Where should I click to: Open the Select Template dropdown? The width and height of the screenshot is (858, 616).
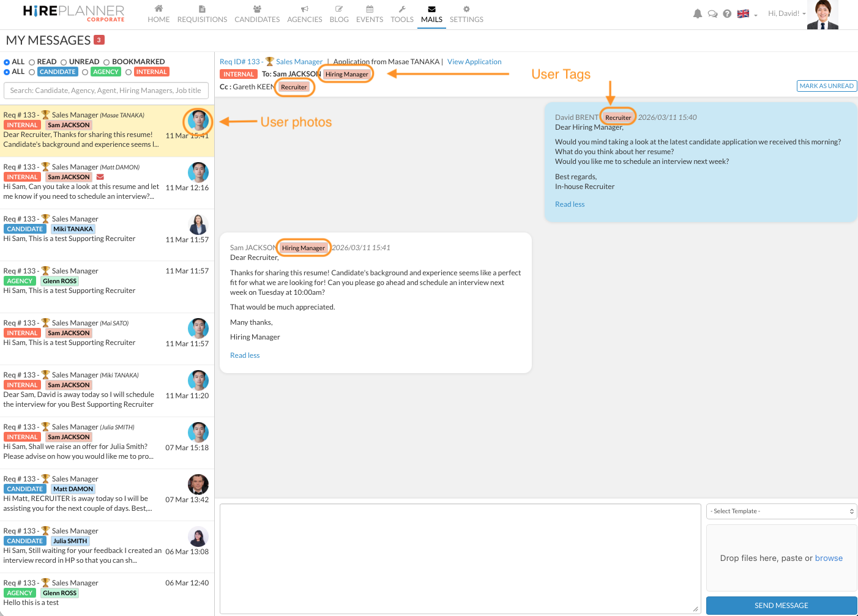tap(782, 511)
